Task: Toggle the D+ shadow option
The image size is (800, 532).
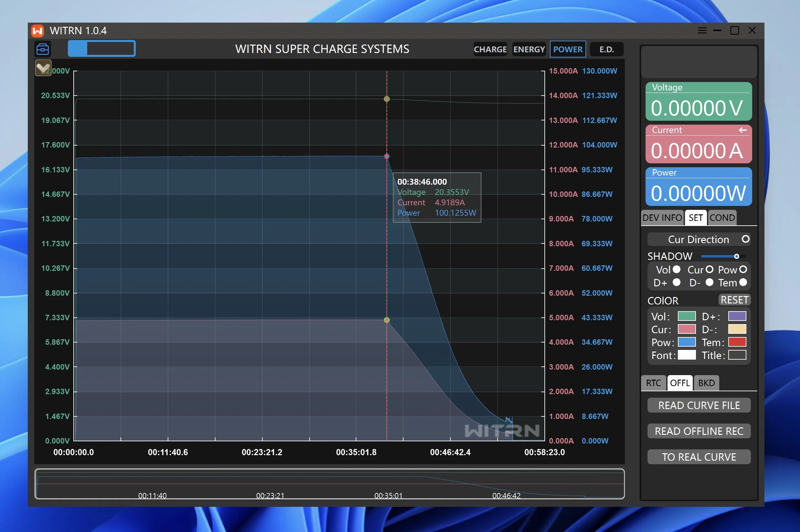Action: pos(676,282)
